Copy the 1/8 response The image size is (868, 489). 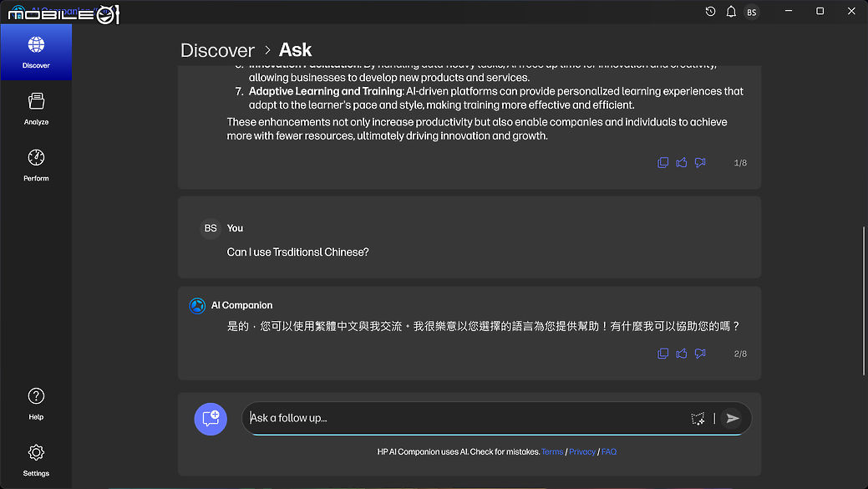coord(662,163)
